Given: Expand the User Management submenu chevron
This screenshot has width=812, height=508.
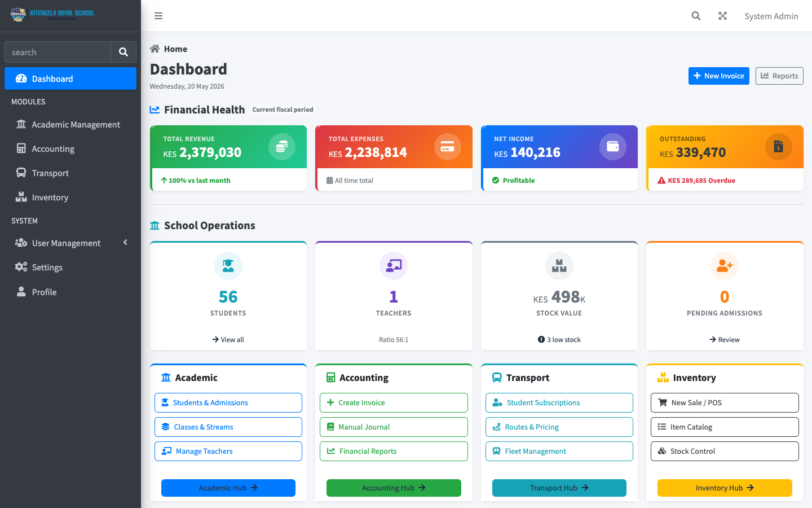Looking at the screenshot, I should pos(125,242).
